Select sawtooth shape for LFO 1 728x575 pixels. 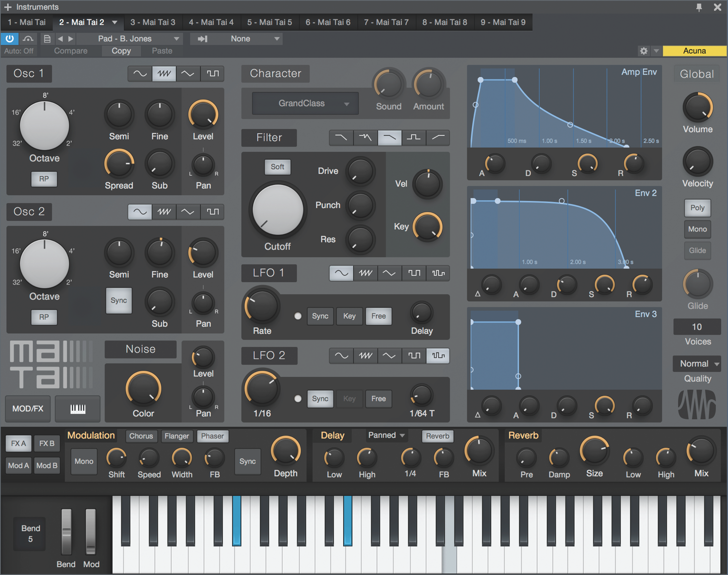click(365, 273)
